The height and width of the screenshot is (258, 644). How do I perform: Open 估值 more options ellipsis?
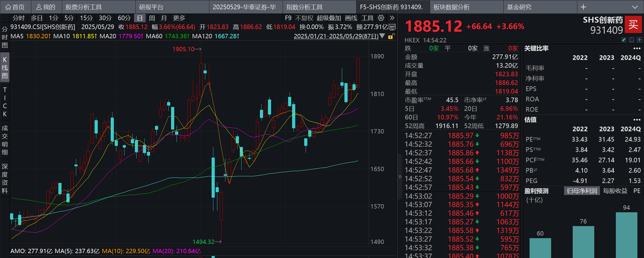(x=637, y=120)
